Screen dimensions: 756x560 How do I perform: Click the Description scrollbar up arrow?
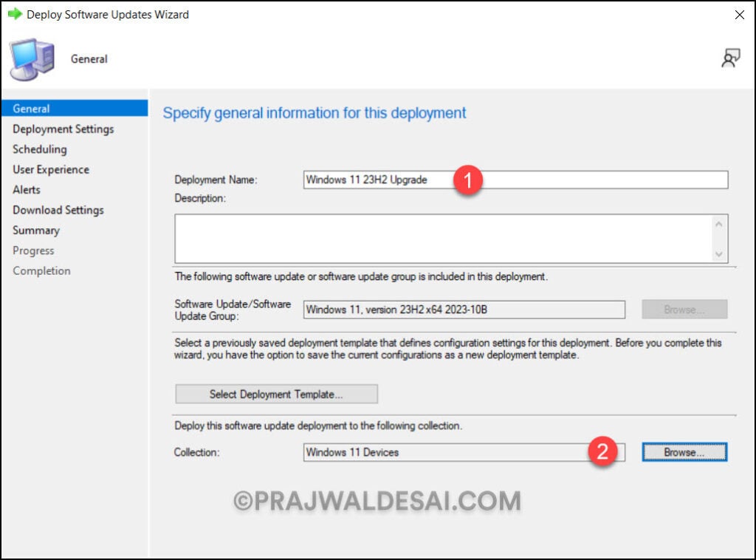(719, 224)
